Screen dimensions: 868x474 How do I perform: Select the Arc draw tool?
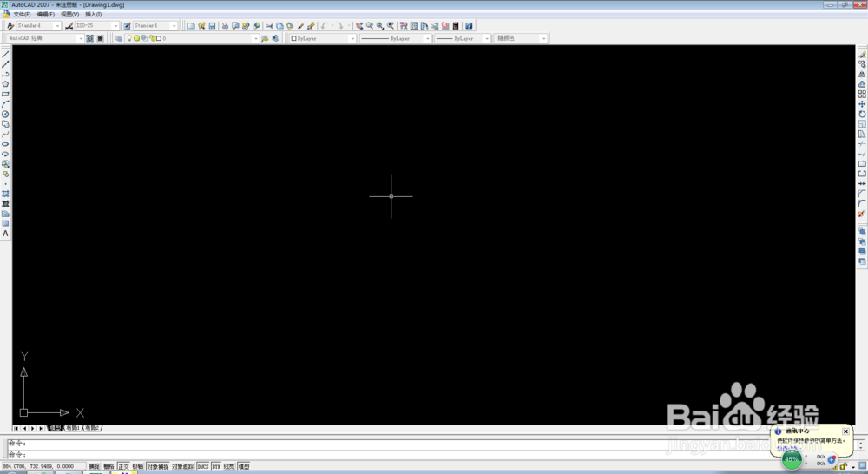[5, 104]
